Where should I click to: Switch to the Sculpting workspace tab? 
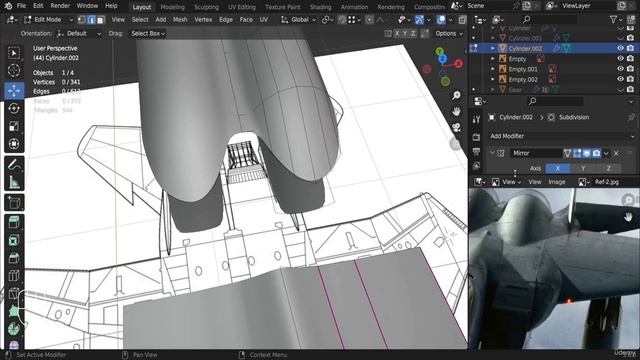206,7
